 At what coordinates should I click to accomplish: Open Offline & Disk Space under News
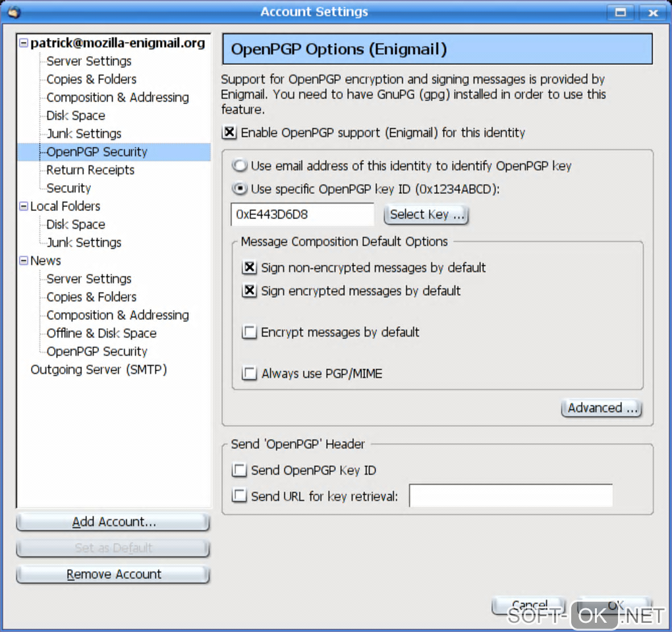click(101, 333)
